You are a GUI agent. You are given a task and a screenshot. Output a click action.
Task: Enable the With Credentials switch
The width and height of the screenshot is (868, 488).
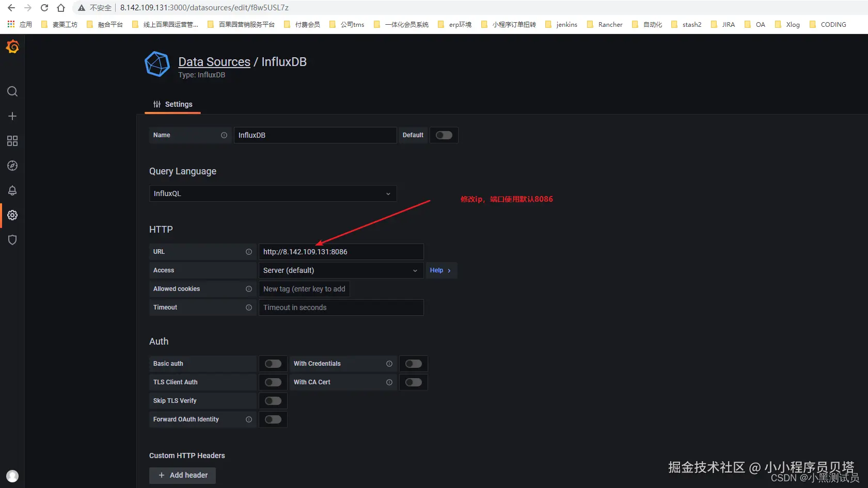coord(414,364)
